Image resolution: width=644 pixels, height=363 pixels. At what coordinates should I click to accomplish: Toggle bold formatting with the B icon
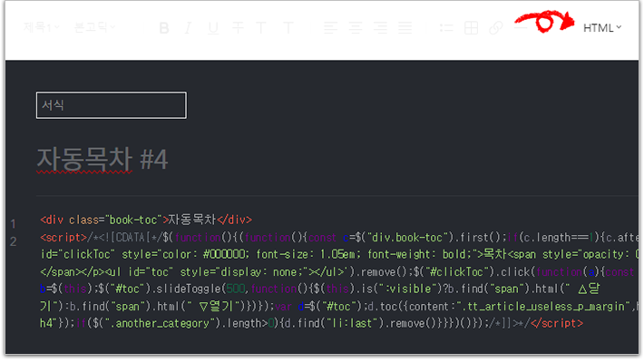click(x=164, y=28)
